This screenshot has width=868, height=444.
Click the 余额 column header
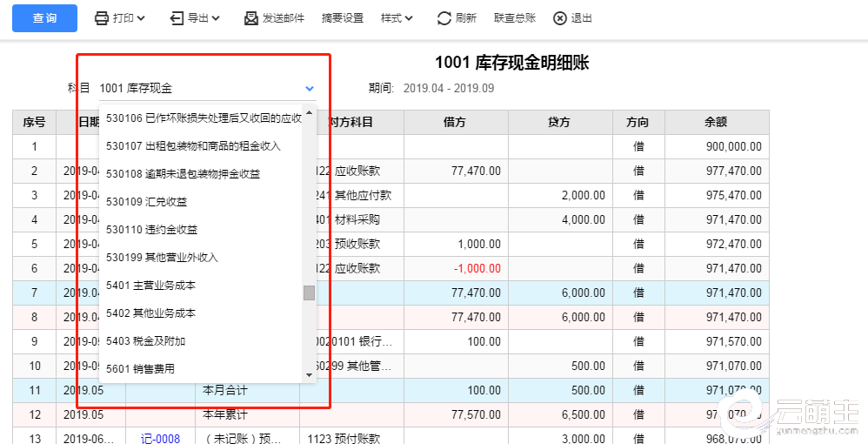(x=715, y=123)
